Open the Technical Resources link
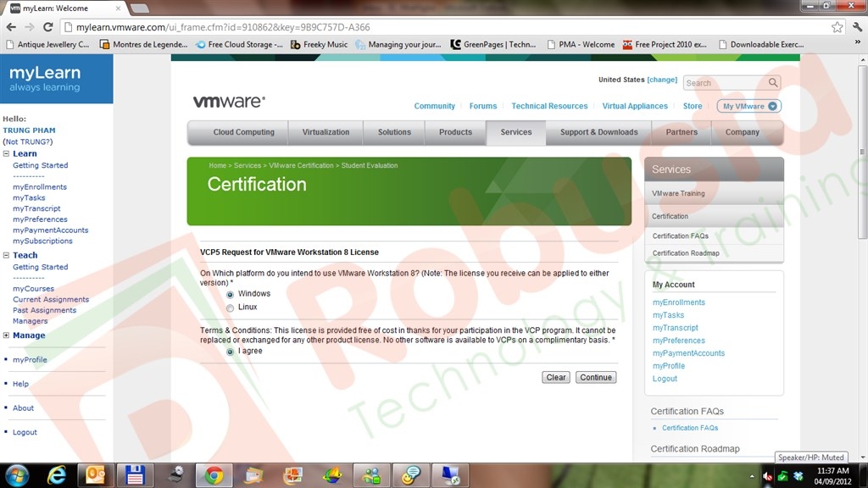 point(549,106)
